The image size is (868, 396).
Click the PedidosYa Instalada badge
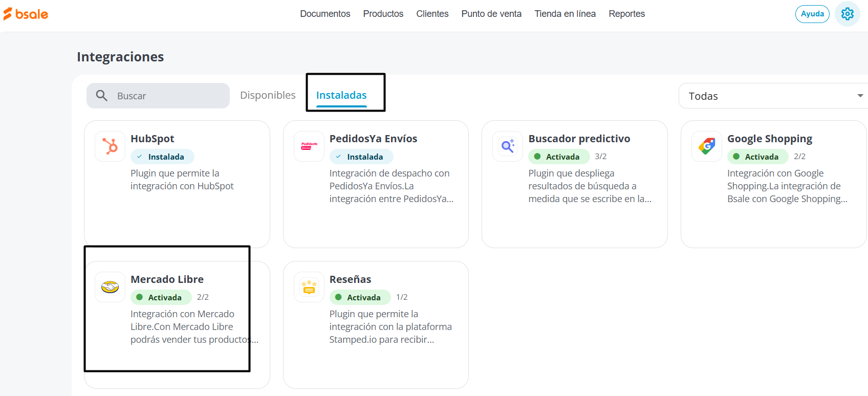(x=361, y=157)
